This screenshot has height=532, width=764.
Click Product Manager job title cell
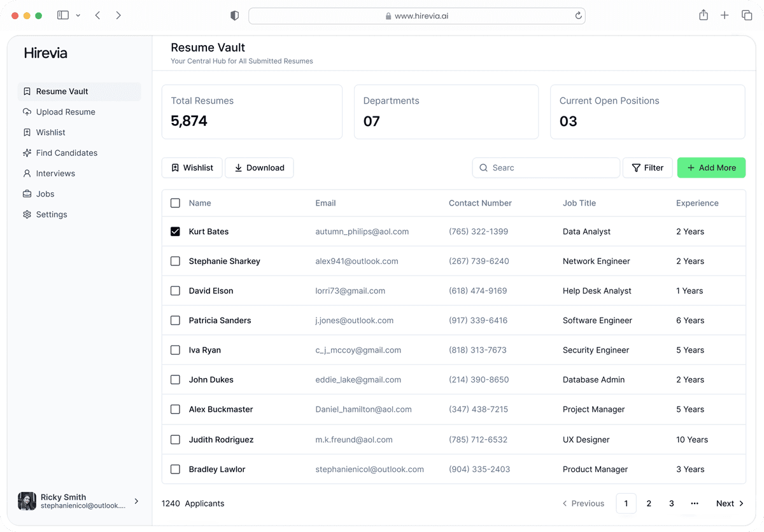[x=595, y=470]
